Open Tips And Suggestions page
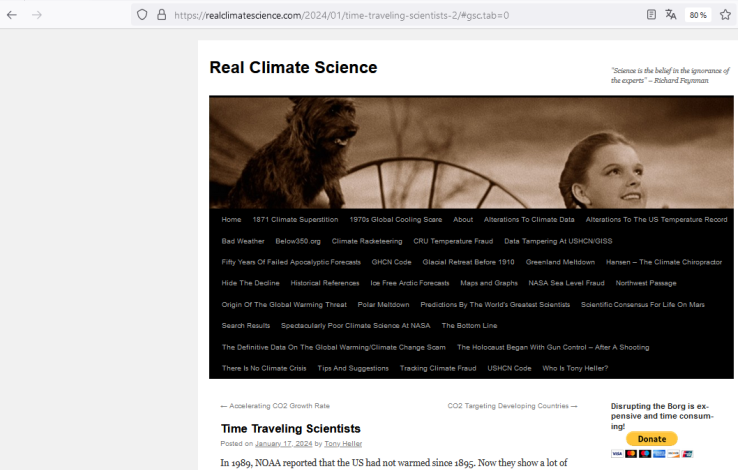Image resolution: width=738 pixels, height=470 pixels. 353,368
